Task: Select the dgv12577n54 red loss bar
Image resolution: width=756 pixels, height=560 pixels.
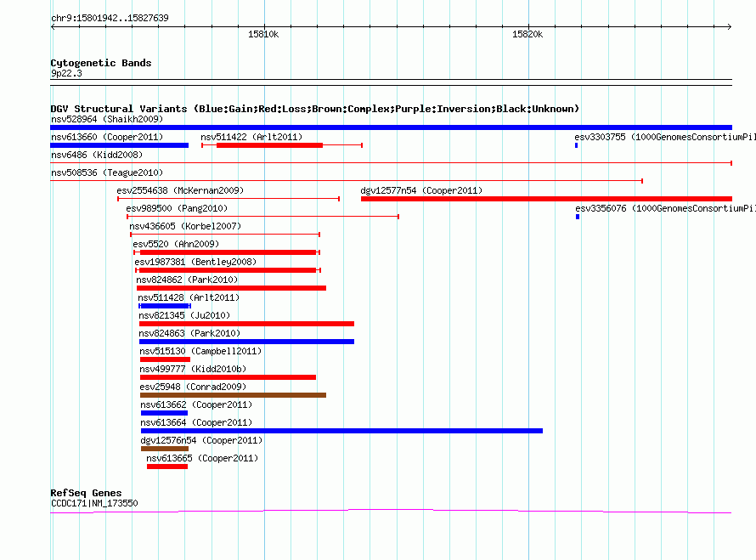Action: pyautogui.click(x=547, y=199)
